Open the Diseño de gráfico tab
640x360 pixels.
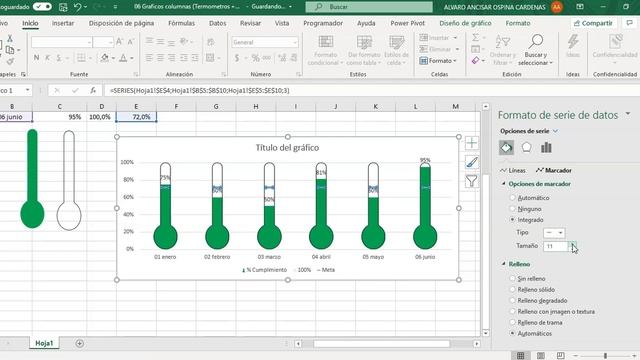(465, 23)
